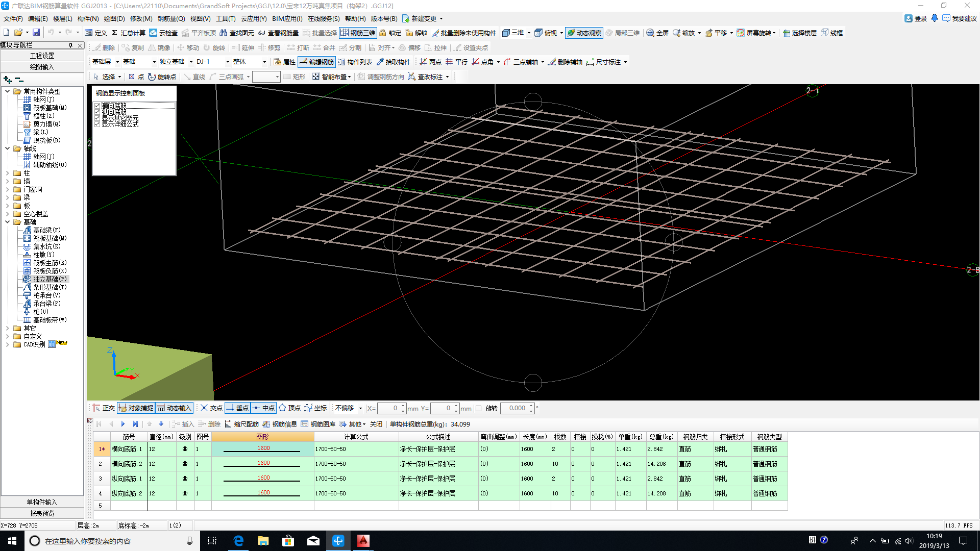
Task: Click 批量删除未使用构件 tool
Action: pyautogui.click(x=464, y=33)
